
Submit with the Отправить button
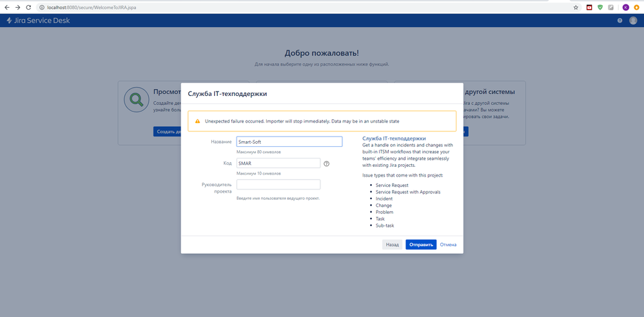click(x=421, y=244)
